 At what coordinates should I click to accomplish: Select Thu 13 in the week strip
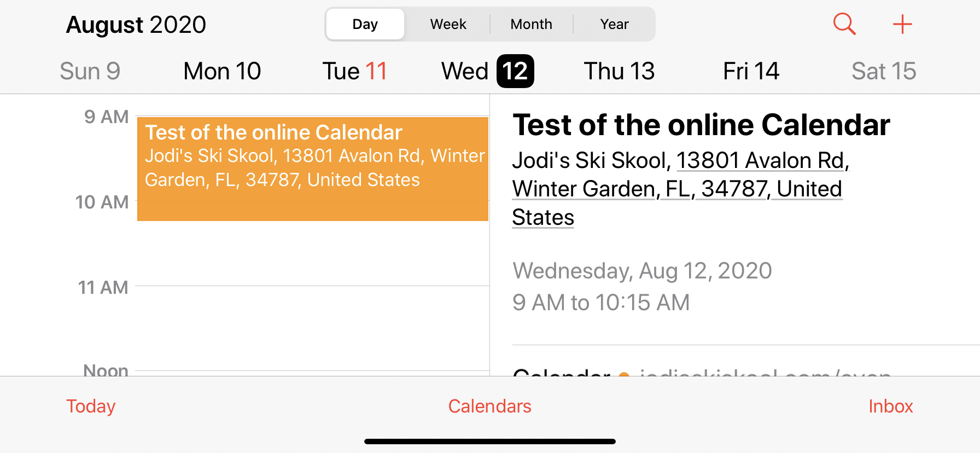pyautogui.click(x=619, y=71)
